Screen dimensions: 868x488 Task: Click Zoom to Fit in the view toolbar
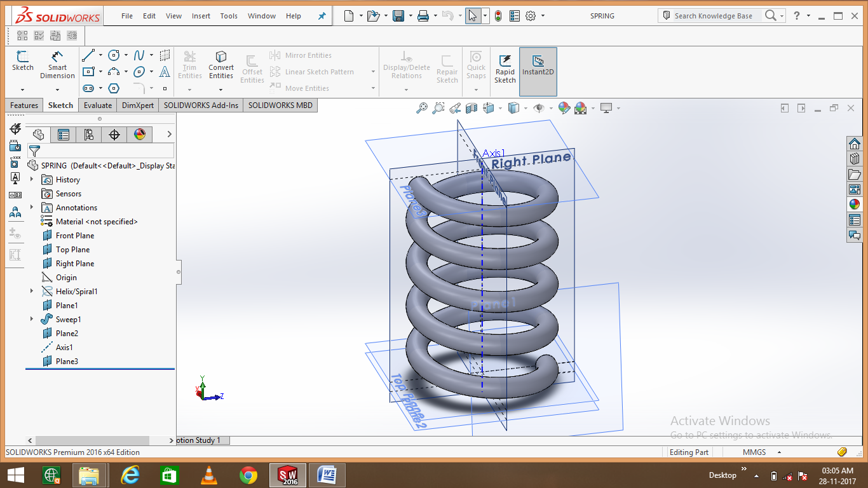pyautogui.click(x=424, y=109)
